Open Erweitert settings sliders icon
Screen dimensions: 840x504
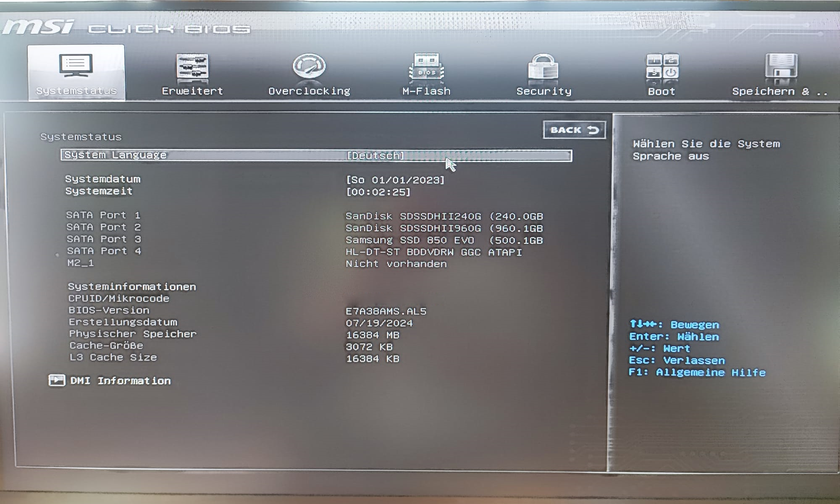192,66
